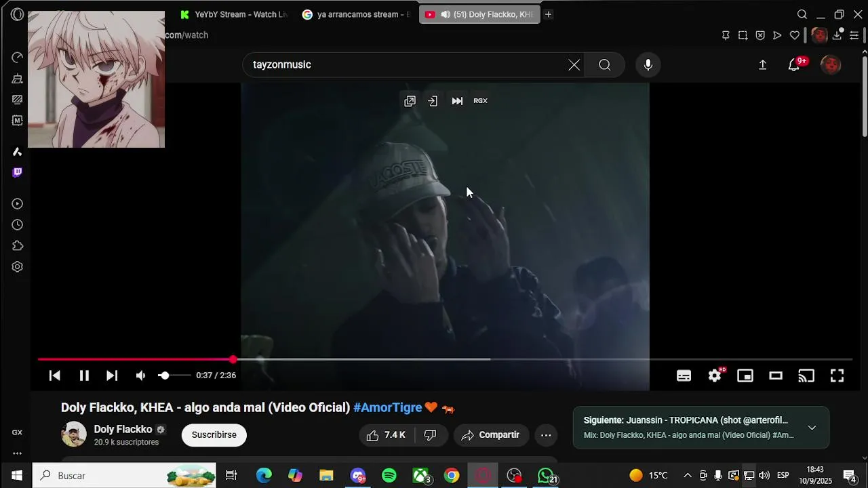Screen dimensions: 868x488
Task: Like the video with 7.4 K
Action: [386, 435]
